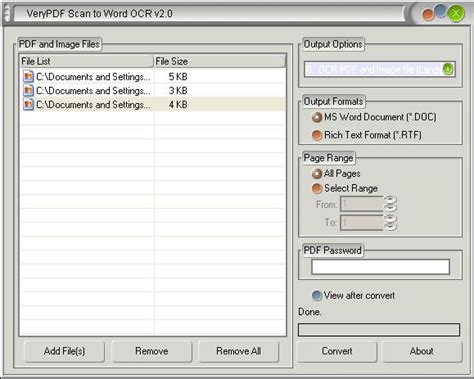Click the To page number field
Viewport: 474px width, 379px height.
362,222
